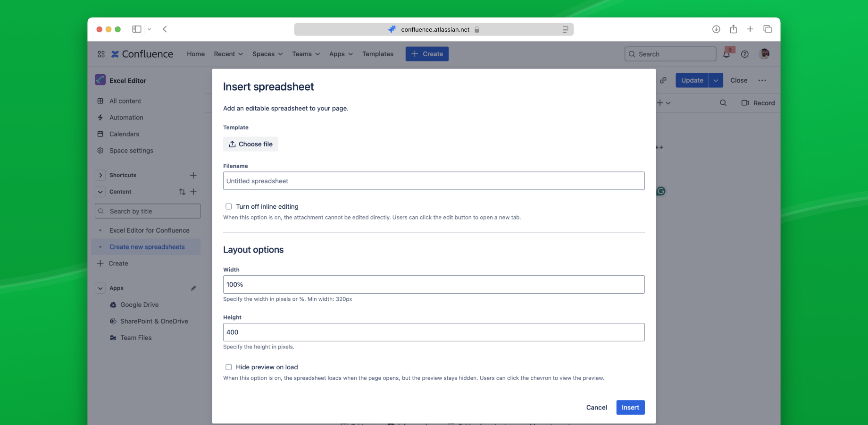Open the user profile avatar
The height and width of the screenshot is (425, 868).
point(764,54)
